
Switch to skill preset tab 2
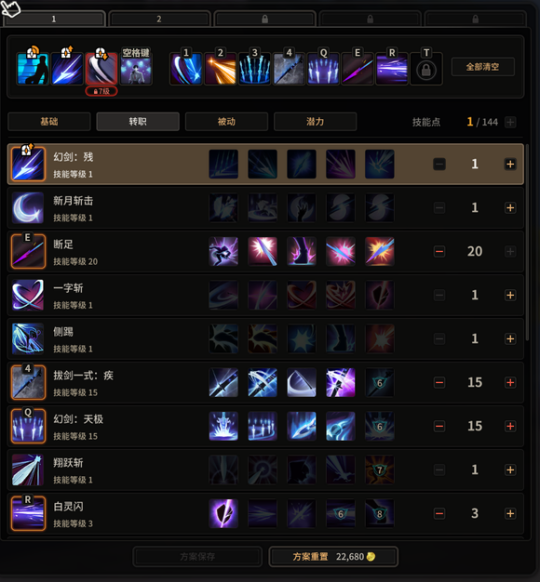(159, 19)
